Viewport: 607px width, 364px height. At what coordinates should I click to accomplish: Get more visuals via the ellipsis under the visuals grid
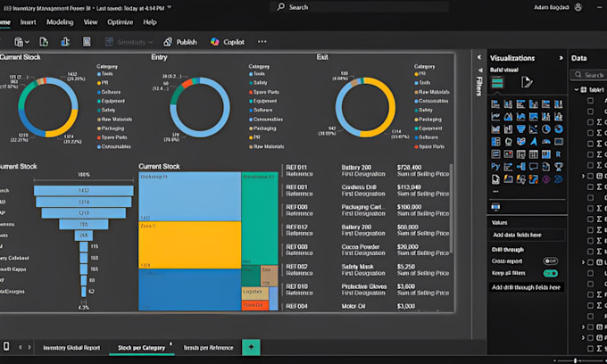point(495,192)
